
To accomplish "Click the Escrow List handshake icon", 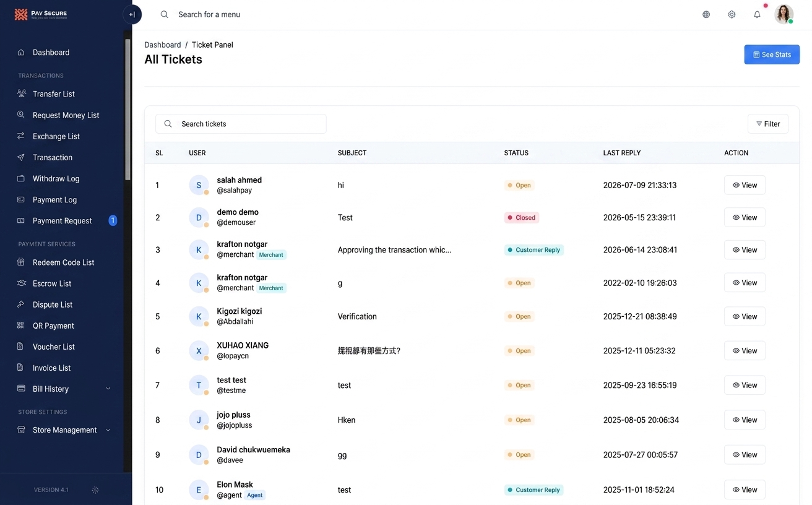I will (x=21, y=283).
